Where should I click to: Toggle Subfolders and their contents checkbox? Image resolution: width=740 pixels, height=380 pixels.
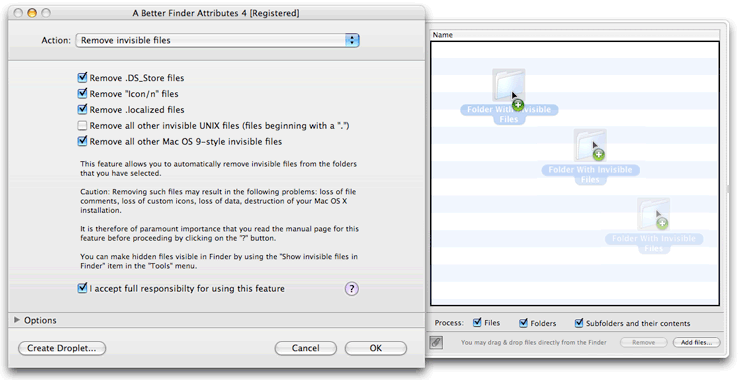(579, 323)
